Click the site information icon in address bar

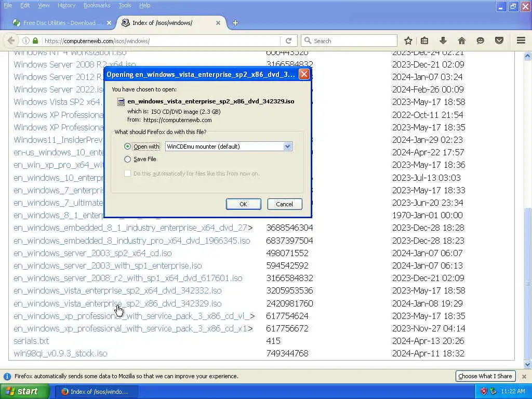26,41
